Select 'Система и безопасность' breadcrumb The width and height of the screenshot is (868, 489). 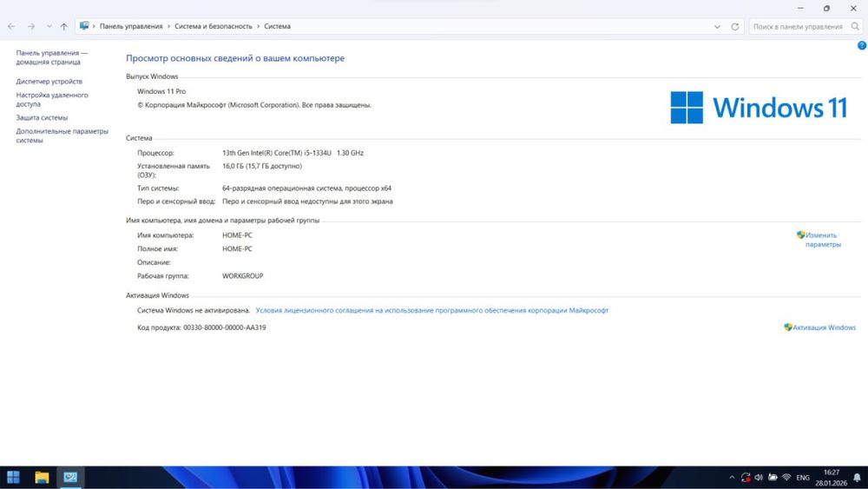click(214, 27)
